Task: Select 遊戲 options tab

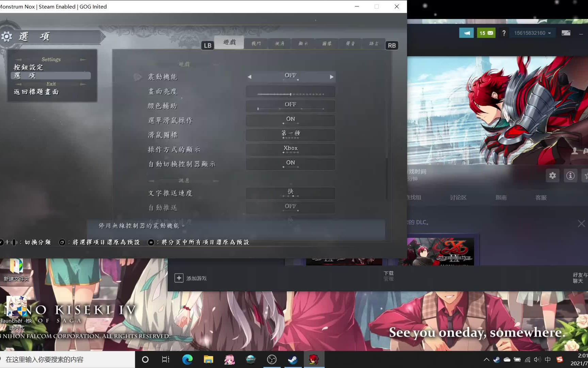Action: tap(229, 42)
